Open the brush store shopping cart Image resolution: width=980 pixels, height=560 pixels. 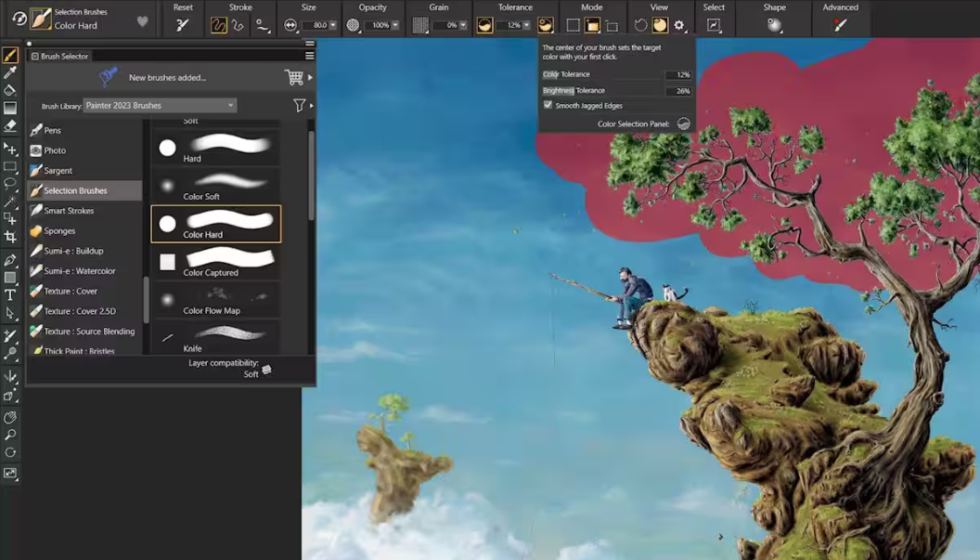294,78
